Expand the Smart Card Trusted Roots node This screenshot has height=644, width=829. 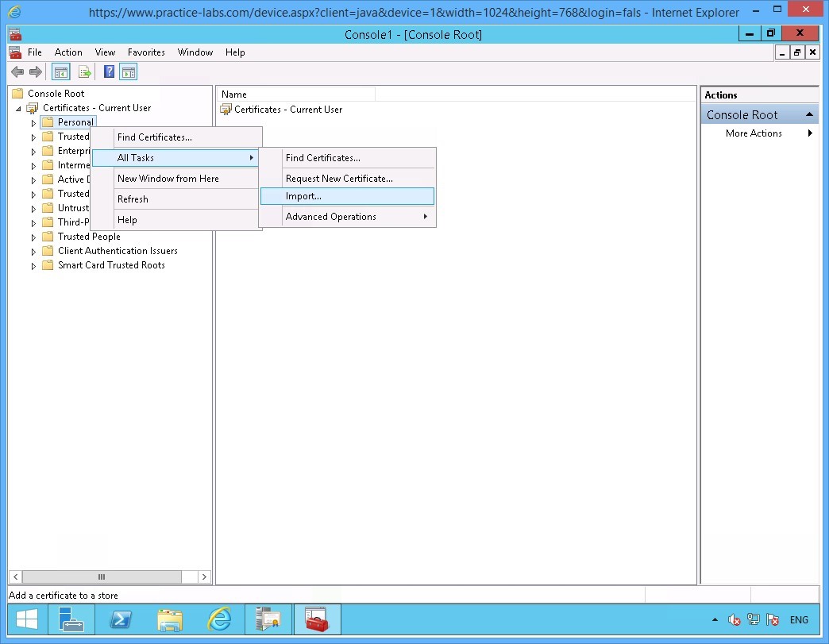coord(33,265)
